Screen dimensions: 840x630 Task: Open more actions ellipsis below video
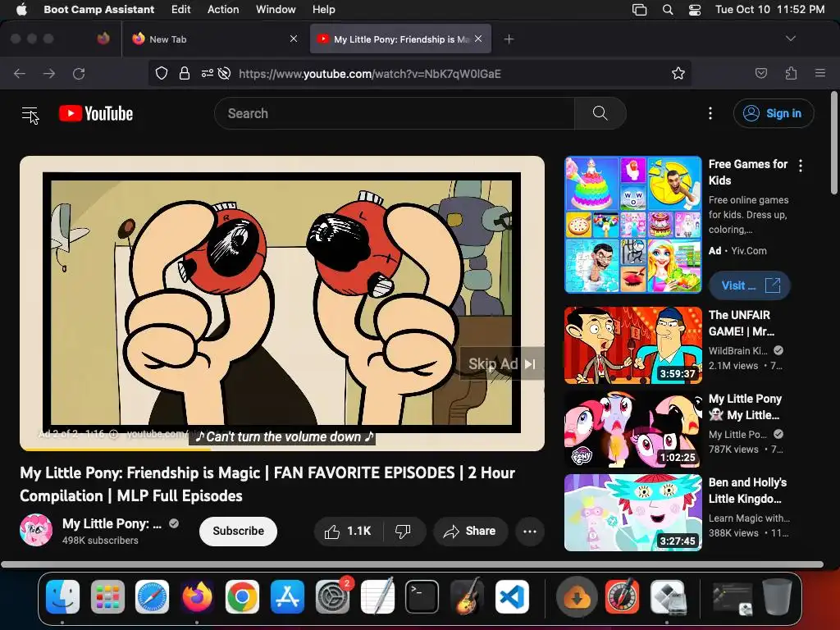click(x=530, y=531)
